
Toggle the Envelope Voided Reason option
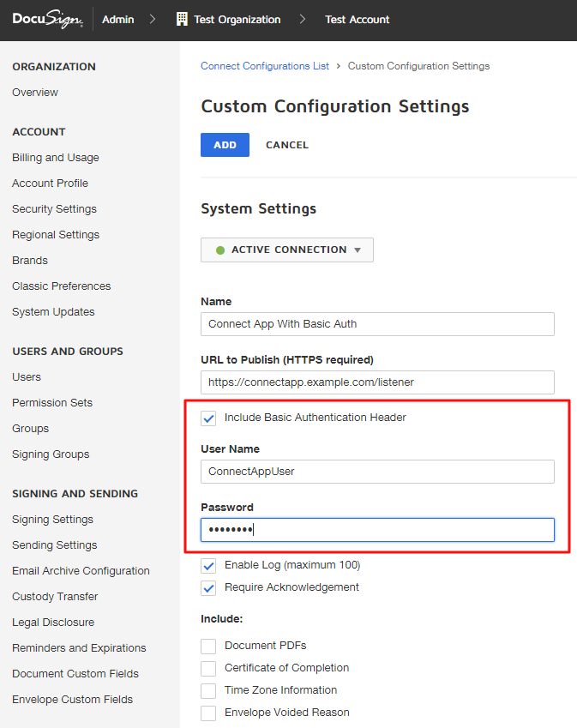pyautogui.click(x=208, y=712)
